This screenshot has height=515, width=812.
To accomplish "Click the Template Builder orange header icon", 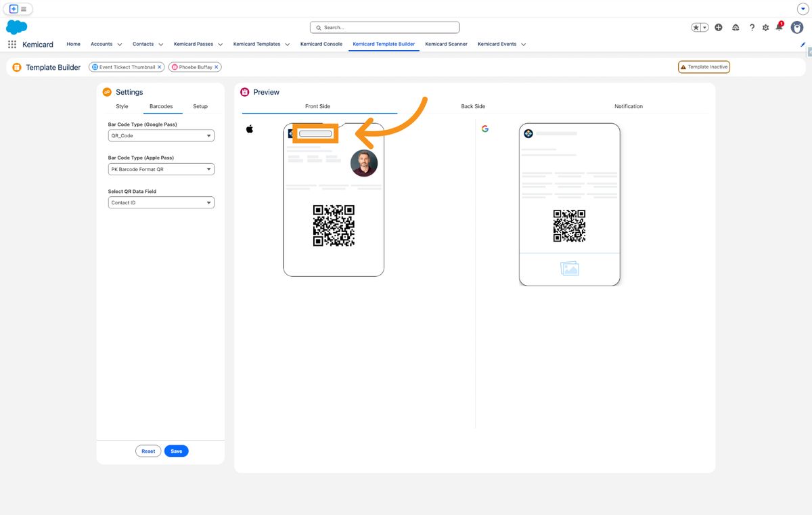I will (17, 67).
